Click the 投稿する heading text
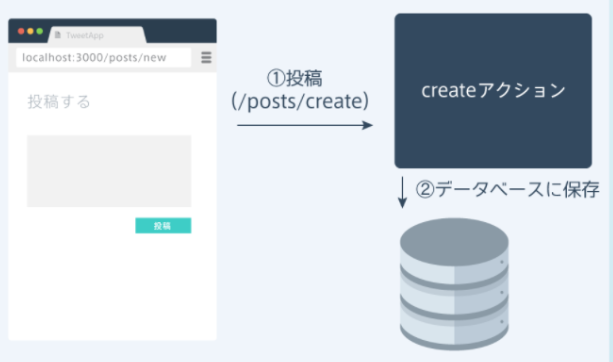This screenshot has height=362, width=613. (59, 102)
